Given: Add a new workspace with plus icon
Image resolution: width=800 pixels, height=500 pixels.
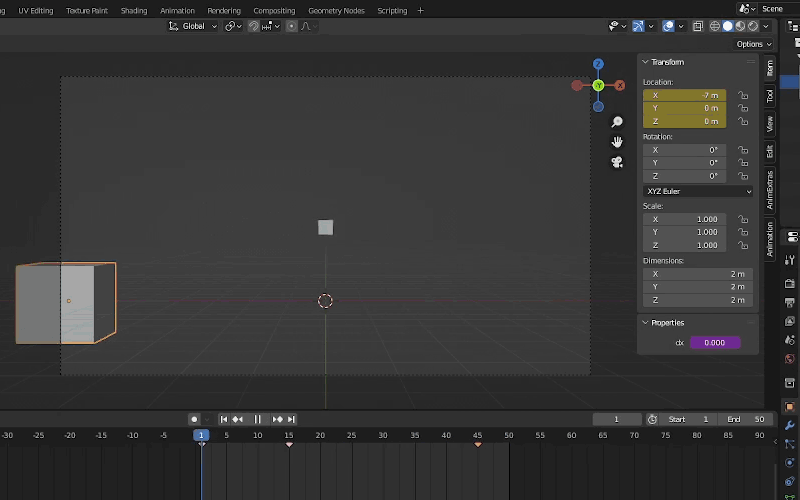Looking at the screenshot, I should (420, 10).
